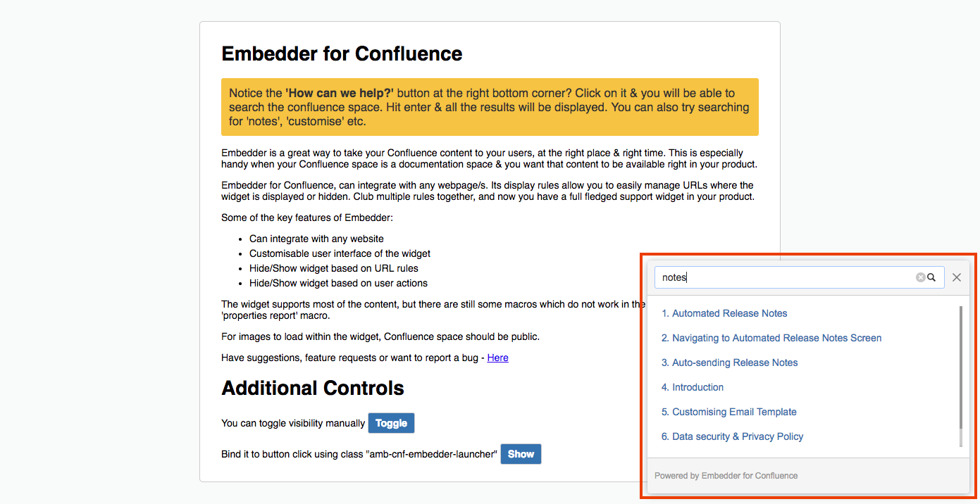
Task: Open 'Data security & Privacy Policy' result
Action: tap(733, 436)
